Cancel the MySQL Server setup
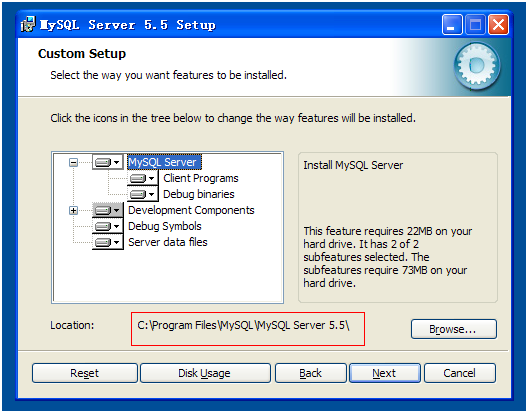528x413 pixels. coord(460,373)
